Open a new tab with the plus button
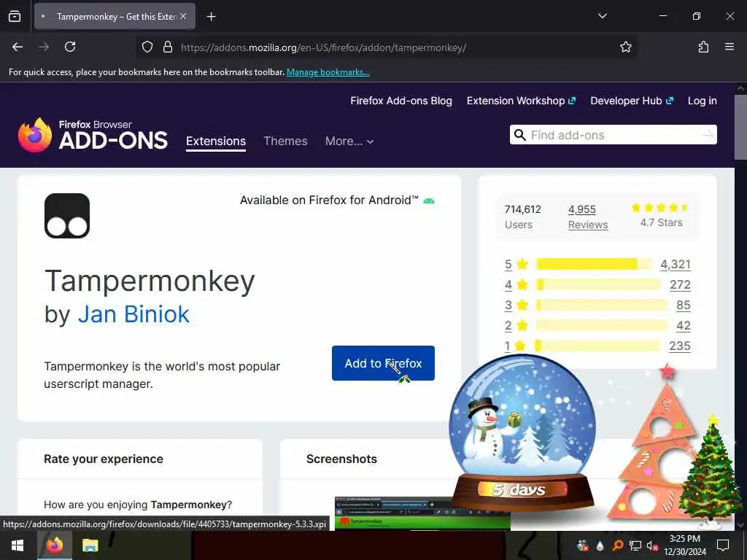The height and width of the screenshot is (560, 747). pos(211,17)
